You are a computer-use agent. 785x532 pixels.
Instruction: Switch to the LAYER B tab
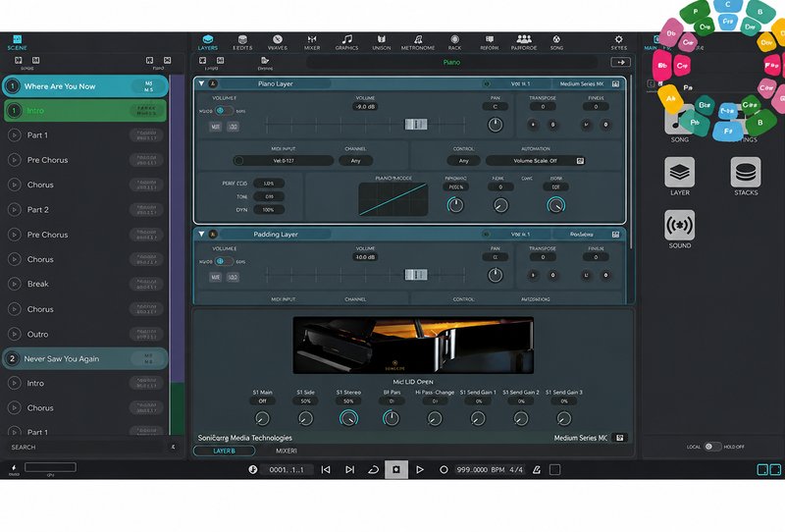coord(224,451)
